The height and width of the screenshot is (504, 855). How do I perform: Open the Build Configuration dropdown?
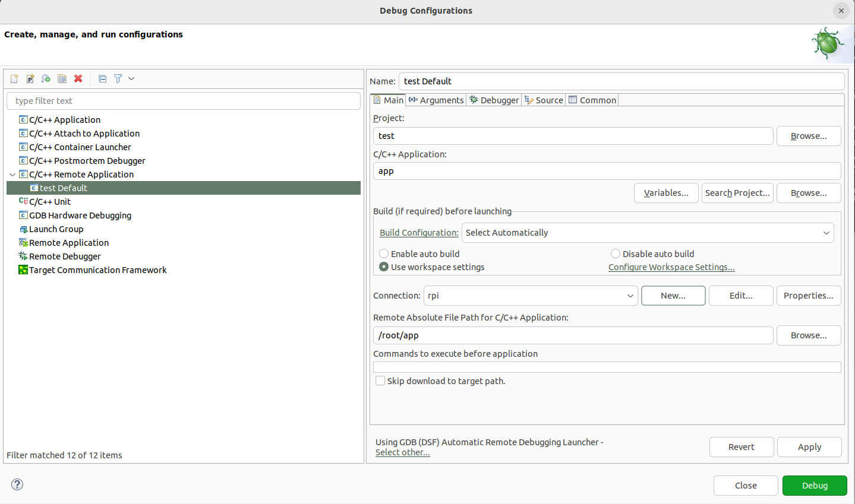[648, 233]
